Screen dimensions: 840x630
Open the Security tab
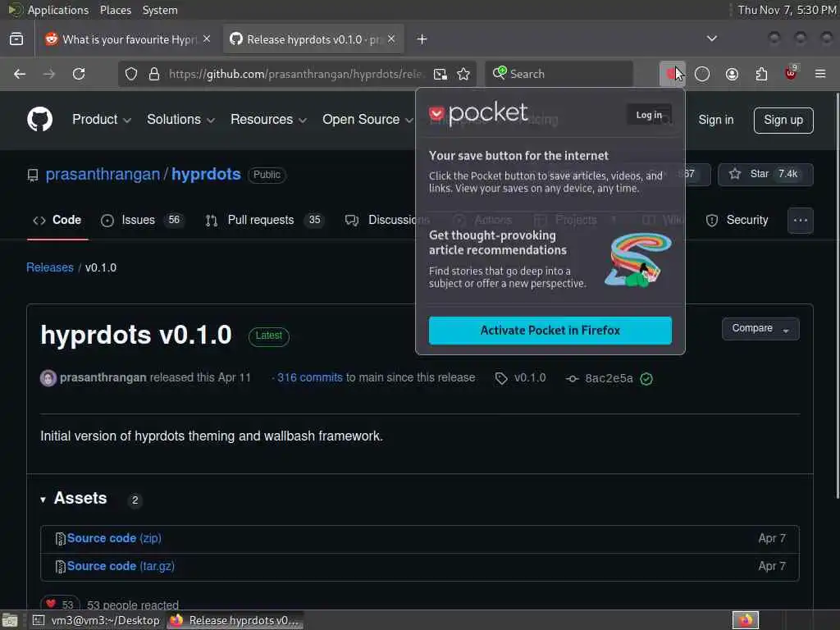click(737, 220)
